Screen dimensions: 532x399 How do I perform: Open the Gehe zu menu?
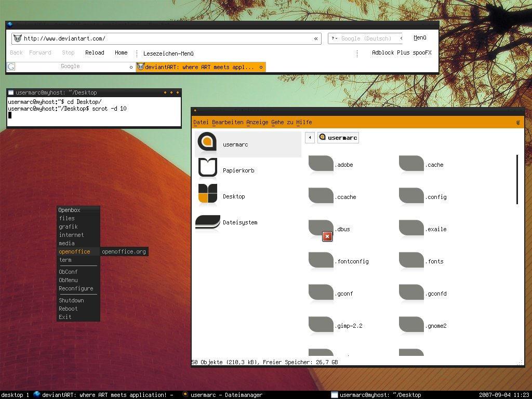[x=282, y=122]
